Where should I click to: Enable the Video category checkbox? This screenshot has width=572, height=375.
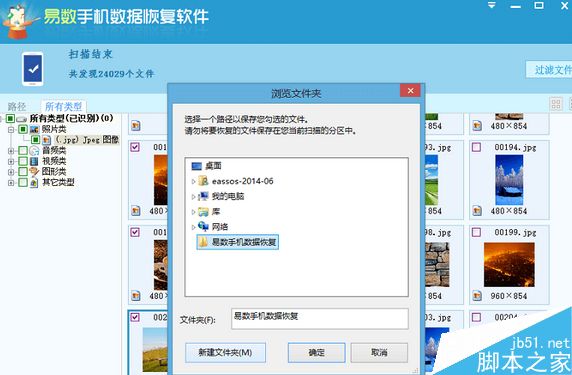pos(23,161)
